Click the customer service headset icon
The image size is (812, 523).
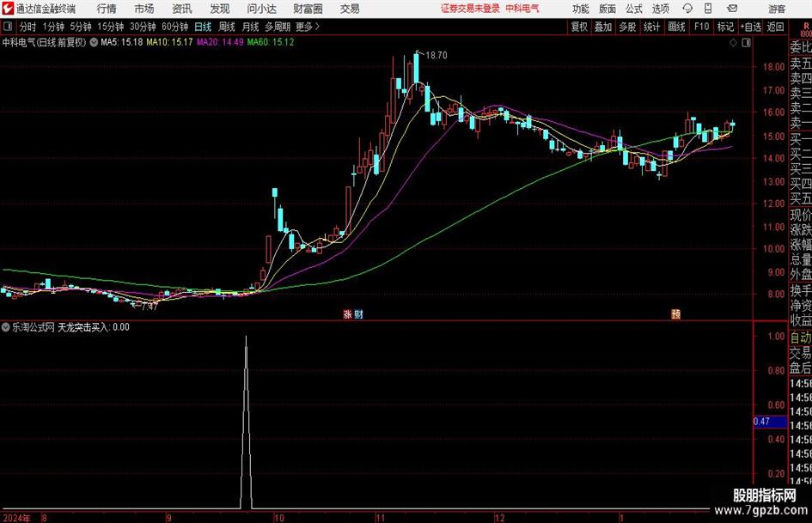pyautogui.click(x=687, y=9)
